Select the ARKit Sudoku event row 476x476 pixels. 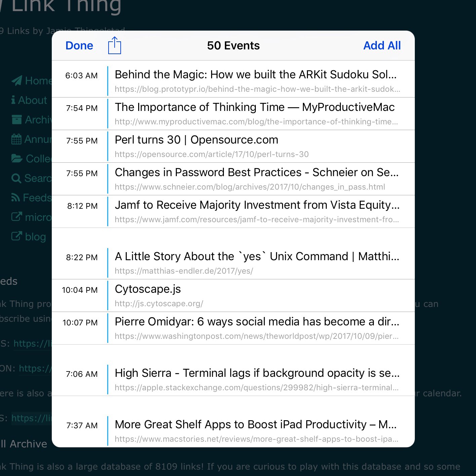pos(233,80)
